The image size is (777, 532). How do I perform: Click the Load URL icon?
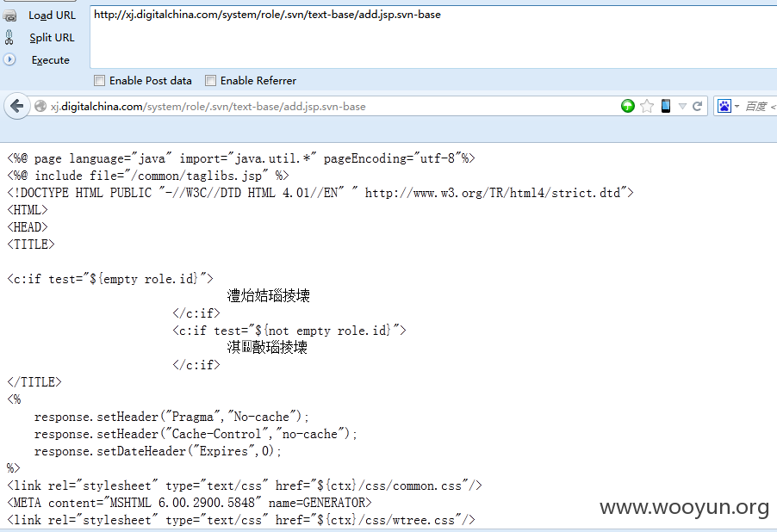click(x=9, y=15)
